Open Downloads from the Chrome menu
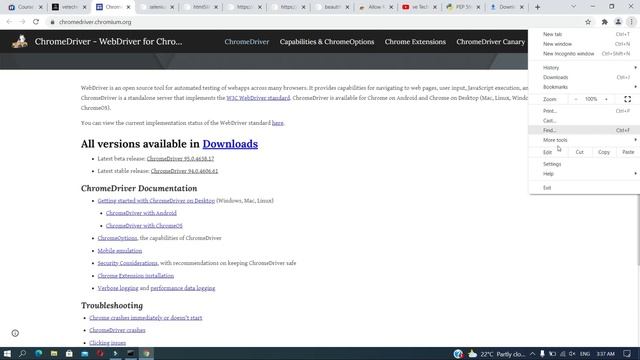 584,77
